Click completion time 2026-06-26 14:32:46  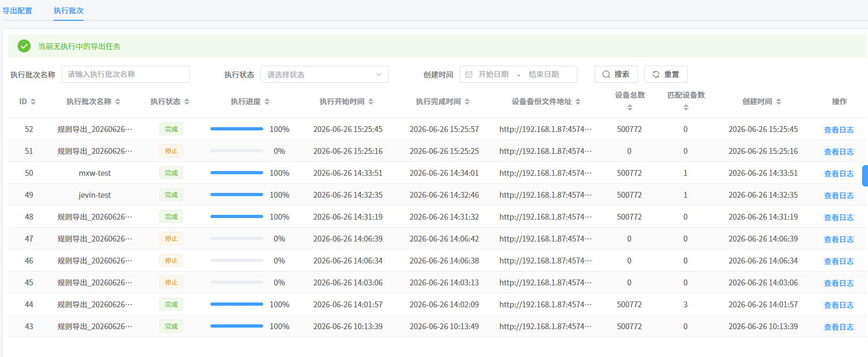(444, 195)
